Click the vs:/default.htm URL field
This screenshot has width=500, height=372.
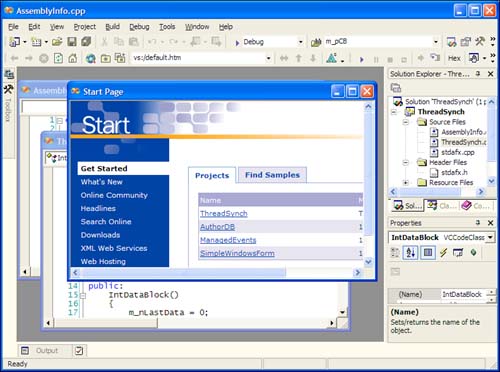coord(198,58)
